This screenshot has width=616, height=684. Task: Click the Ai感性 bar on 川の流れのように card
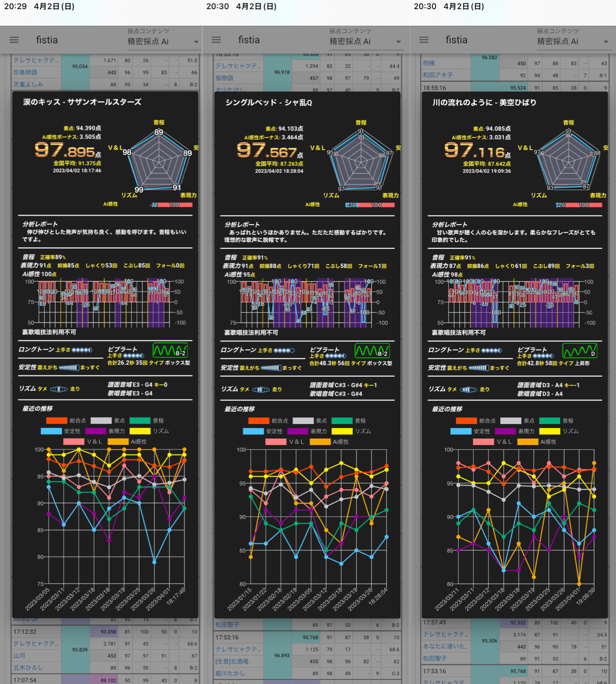coord(579,205)
